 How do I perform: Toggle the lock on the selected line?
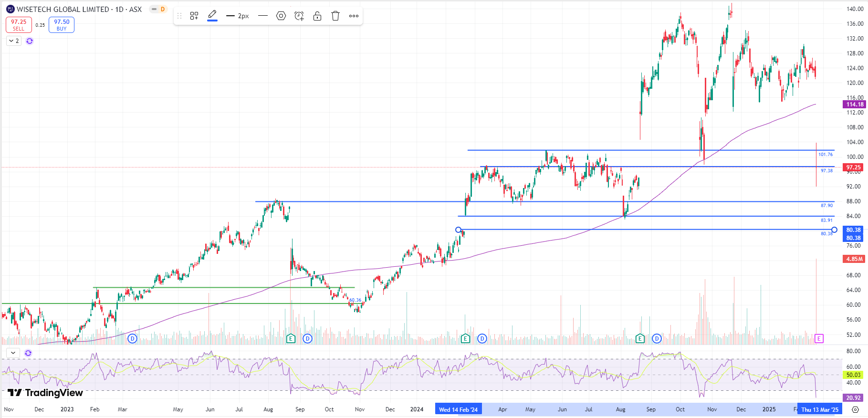[x=317, y=16]
